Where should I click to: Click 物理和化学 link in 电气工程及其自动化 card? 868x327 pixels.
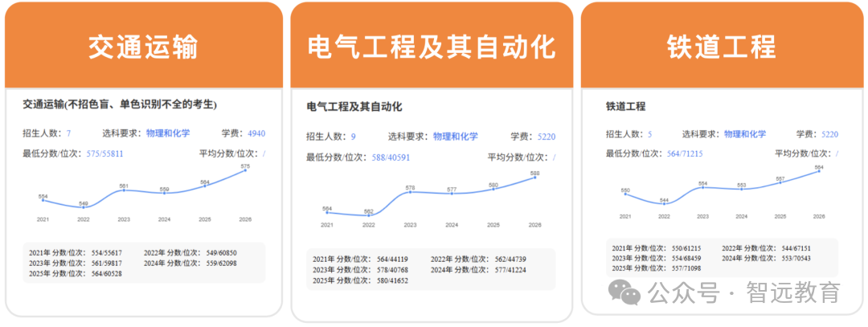click(455, 137)
